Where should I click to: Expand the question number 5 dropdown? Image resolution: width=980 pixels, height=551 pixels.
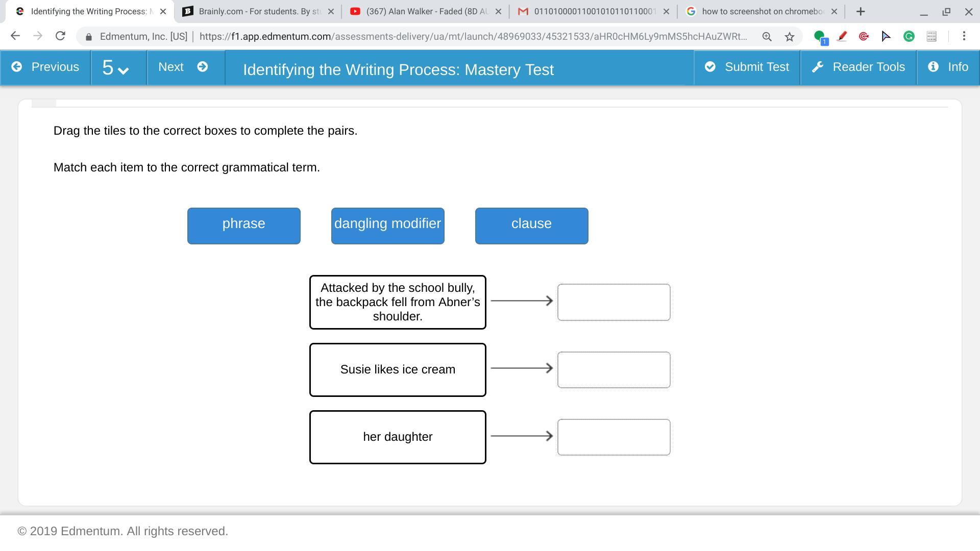[115, 68]
